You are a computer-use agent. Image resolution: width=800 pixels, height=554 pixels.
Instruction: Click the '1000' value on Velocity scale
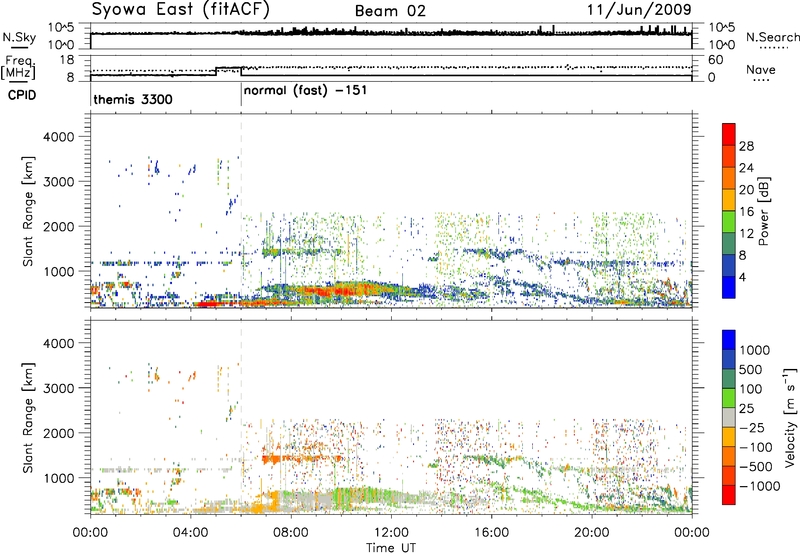(754, 350)
